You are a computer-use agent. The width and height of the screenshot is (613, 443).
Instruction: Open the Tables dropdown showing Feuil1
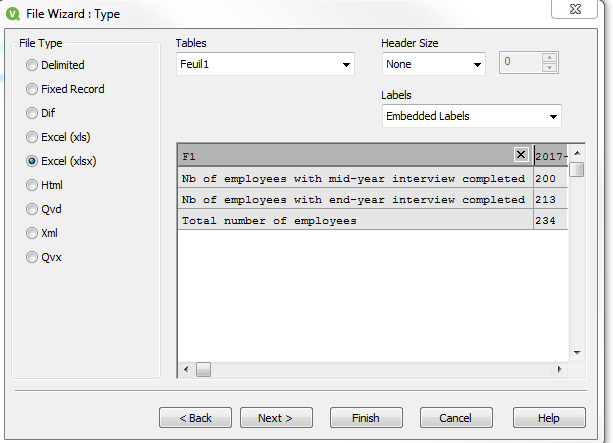pos(265,65)
